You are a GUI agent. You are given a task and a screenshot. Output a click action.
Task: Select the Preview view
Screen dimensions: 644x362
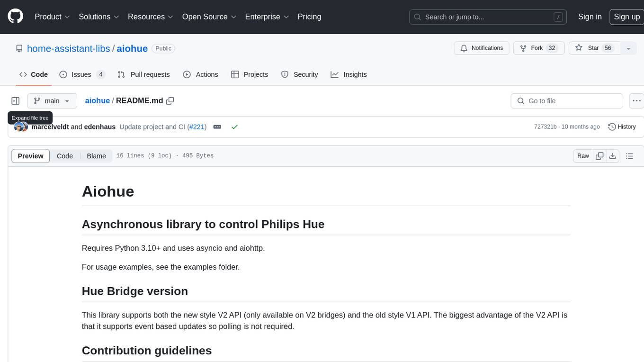pos(31,156)
